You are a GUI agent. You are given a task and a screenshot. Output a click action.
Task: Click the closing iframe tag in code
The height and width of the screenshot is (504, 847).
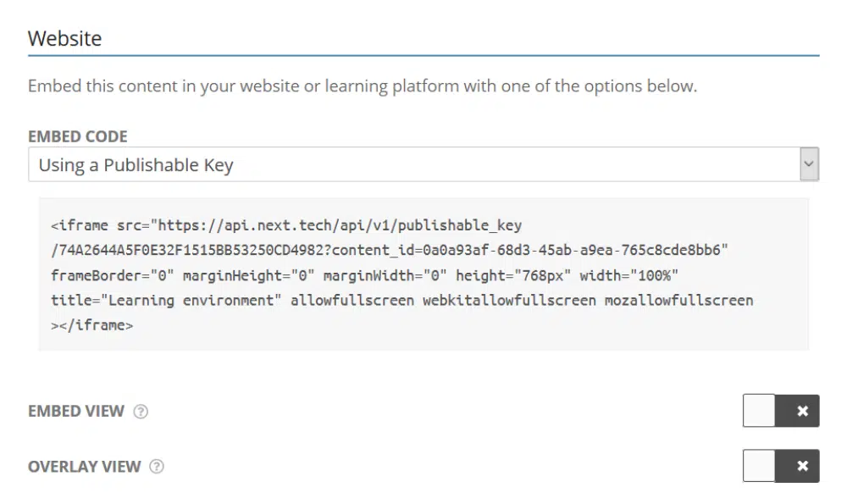91,324
